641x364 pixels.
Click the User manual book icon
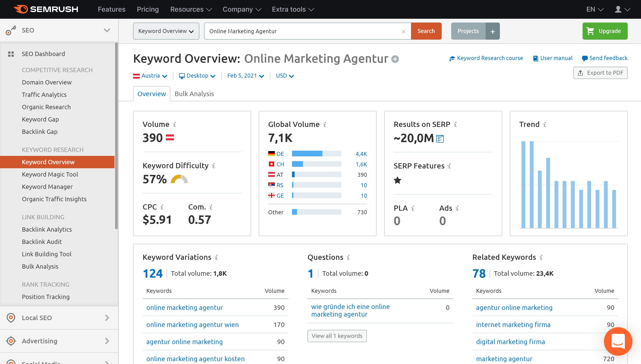click(x=535, y=59)
